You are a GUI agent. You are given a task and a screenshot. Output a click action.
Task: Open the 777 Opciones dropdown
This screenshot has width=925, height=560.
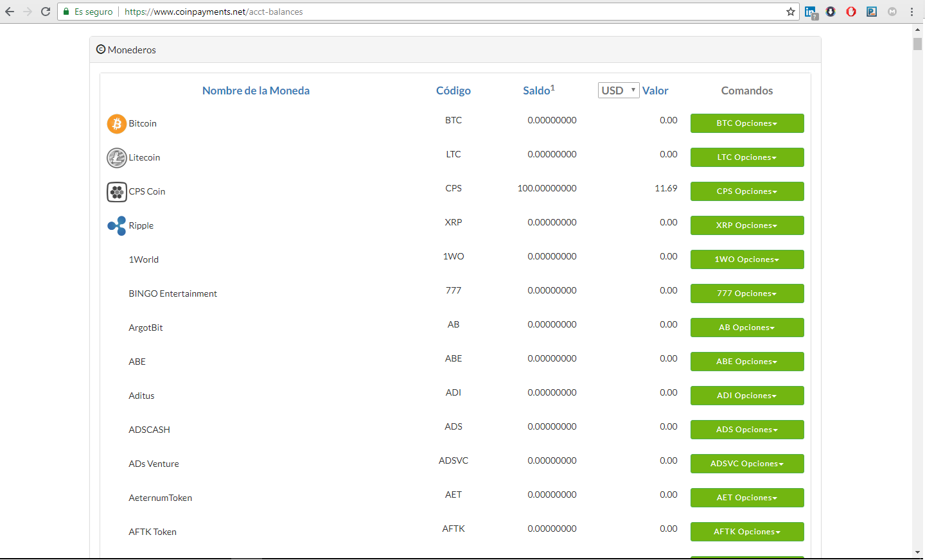pos(747,293)
